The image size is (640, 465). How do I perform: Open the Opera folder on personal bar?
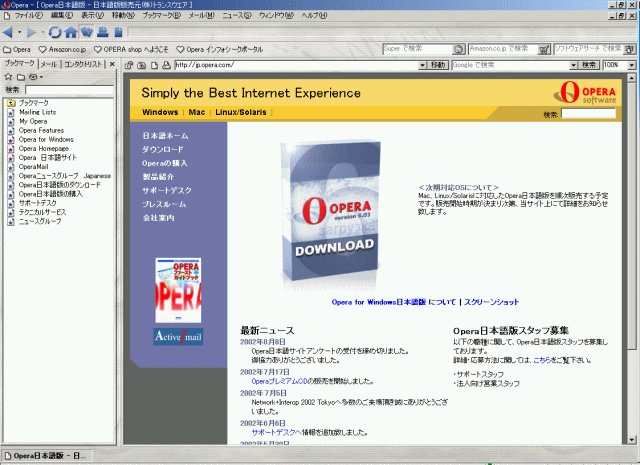(x=17, y=49)
